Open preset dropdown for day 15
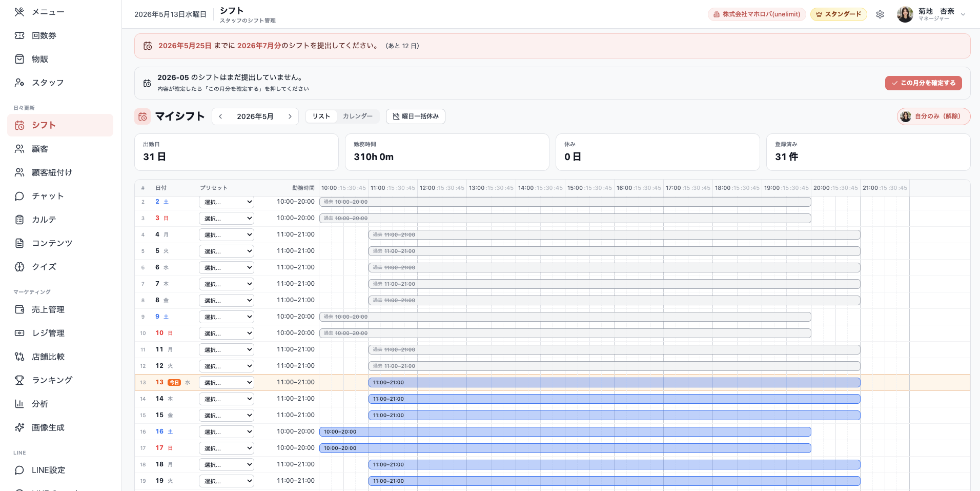Image resolution: width=980 pixels, height=491 pixels. tap(227, 416)
